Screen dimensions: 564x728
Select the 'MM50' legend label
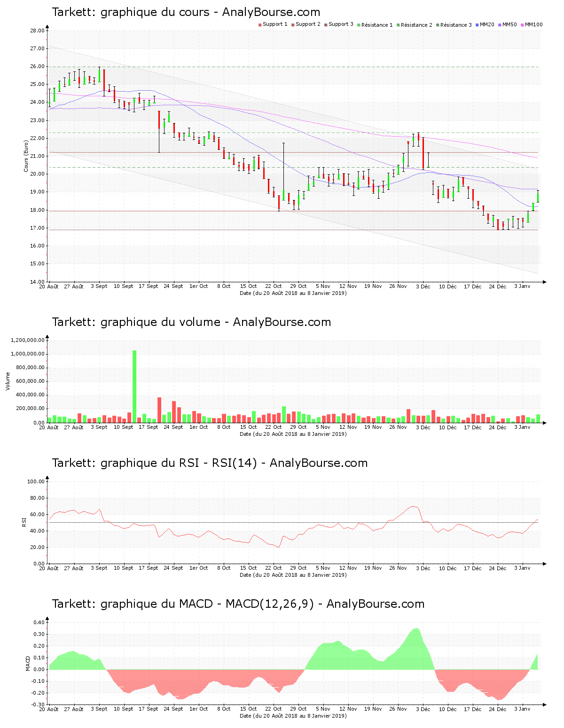tap(509, 24)
